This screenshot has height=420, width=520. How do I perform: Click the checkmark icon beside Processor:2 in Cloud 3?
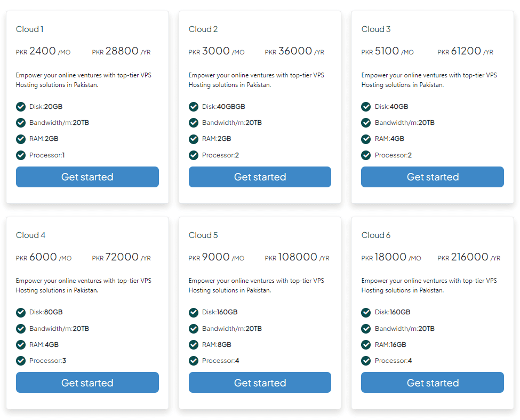point(366,155)
